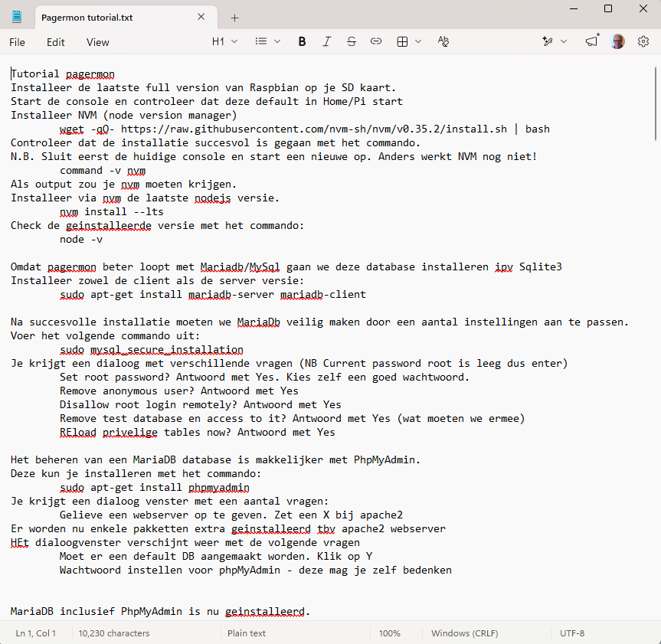Open the feedback megaphone icon
This screenshot has height=644, width=661.
pos(592,41)
